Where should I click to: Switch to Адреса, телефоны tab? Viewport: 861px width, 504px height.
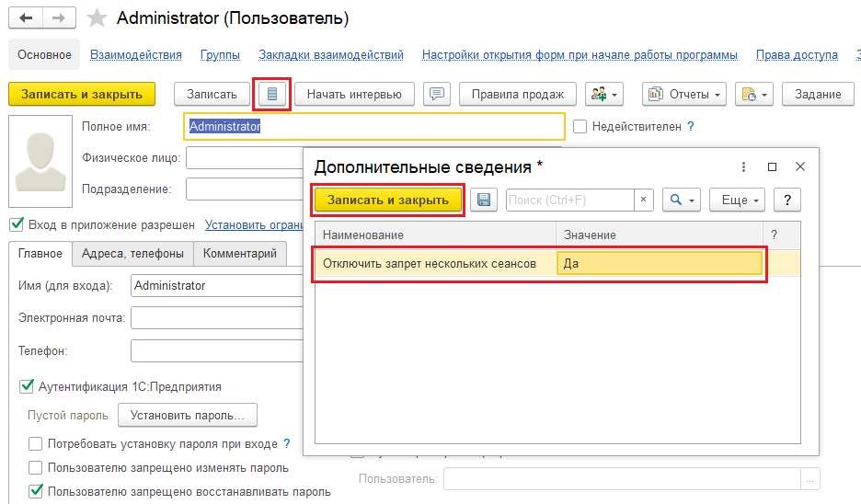[132, 254]
